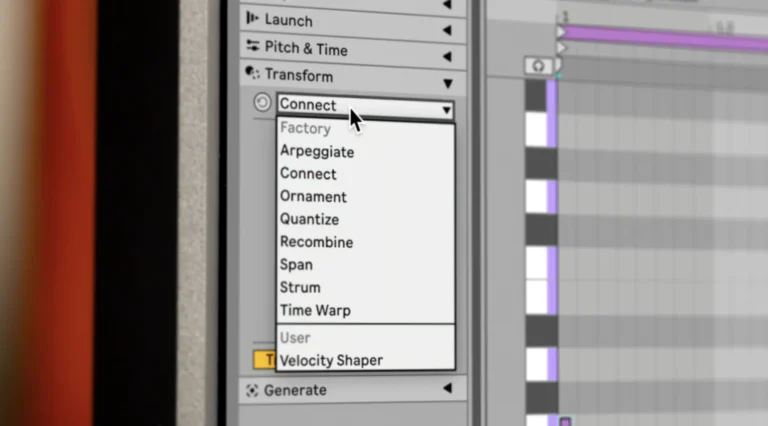This screenshot has width=768, height=426.
Task: Expand the Launch section arrow
Action: pos(447,30)
